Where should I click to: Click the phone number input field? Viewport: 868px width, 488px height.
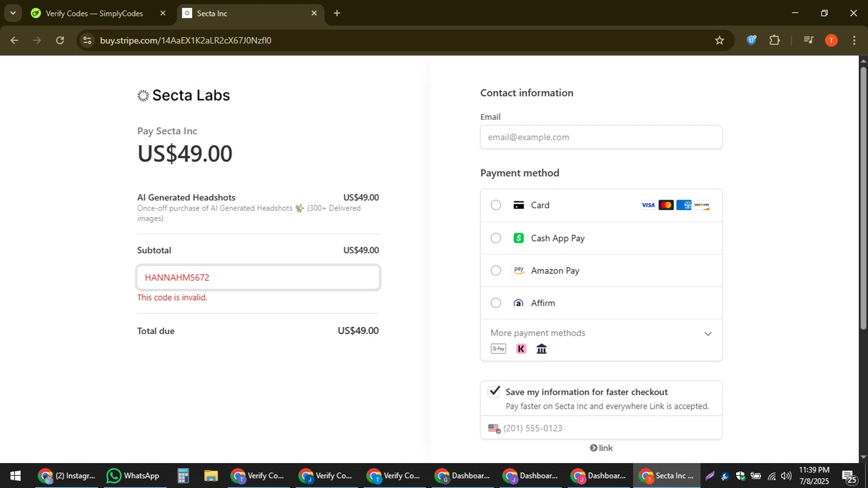pyautogui.click(x=601, y=428)
